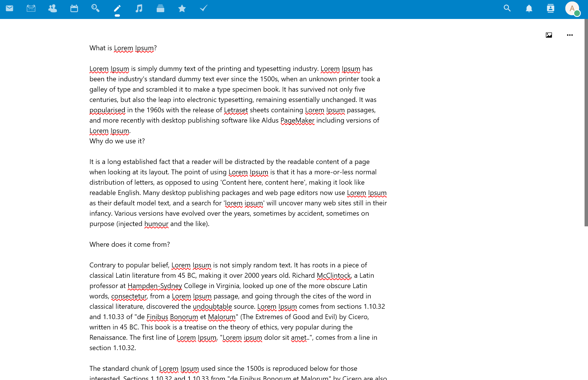This screenshot has height=380, width=588.
Task: Open Favorites via the star icon
Action: [x=182, y=9]
